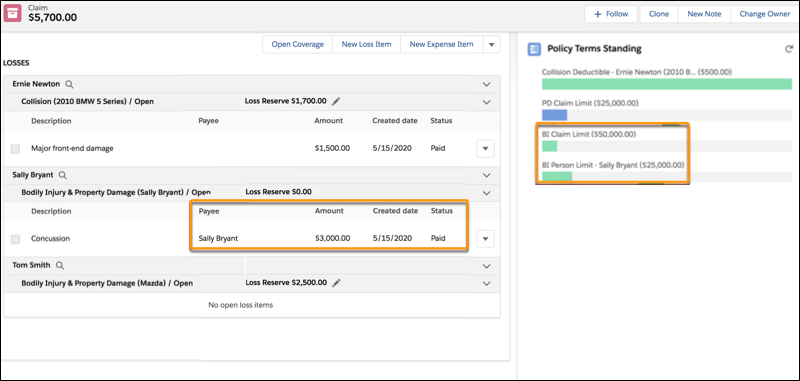Click the $1,500.00 amount cell

pos(332,149)
